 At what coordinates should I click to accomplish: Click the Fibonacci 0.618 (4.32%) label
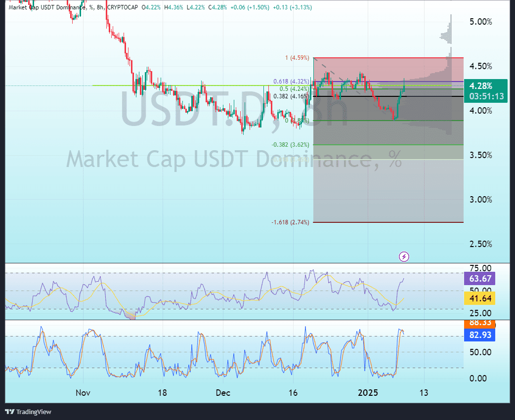tap(291, 82)
